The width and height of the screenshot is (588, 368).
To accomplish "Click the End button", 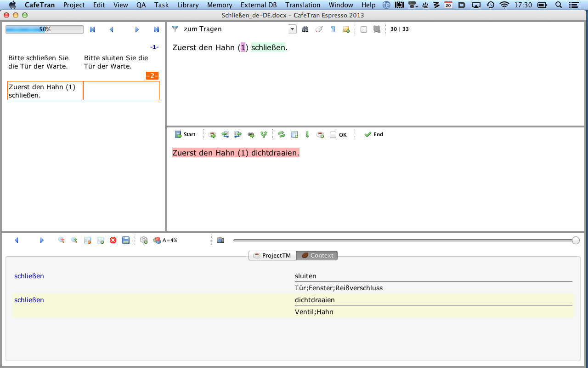I will 373,135.
